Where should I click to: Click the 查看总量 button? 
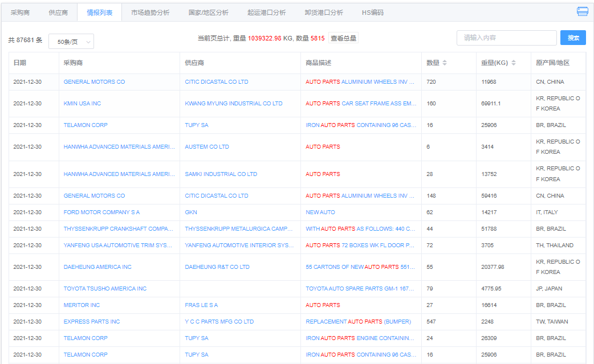(x=343, y=38)
